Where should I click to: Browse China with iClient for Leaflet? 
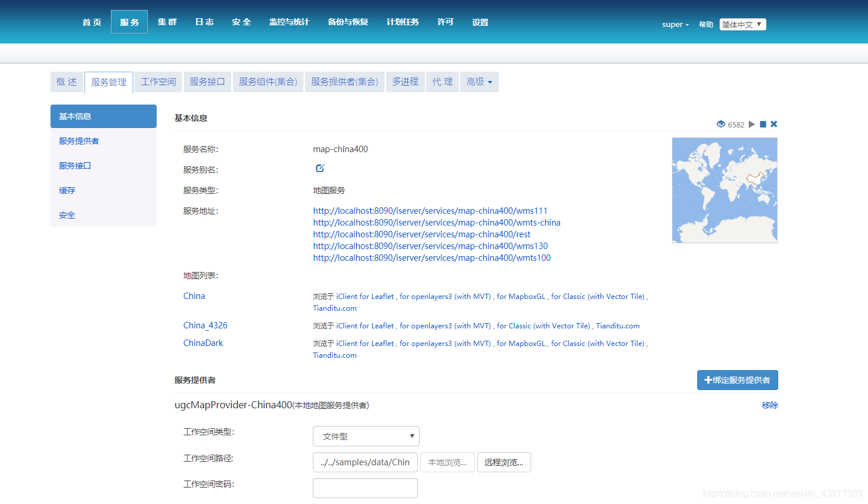(365, 297)
